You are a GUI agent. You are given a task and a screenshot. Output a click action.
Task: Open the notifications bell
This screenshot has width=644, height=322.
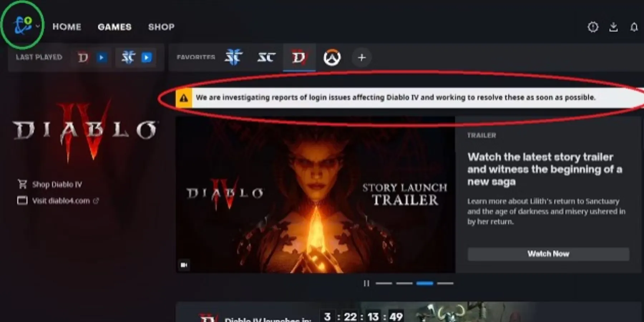[634, 27]
